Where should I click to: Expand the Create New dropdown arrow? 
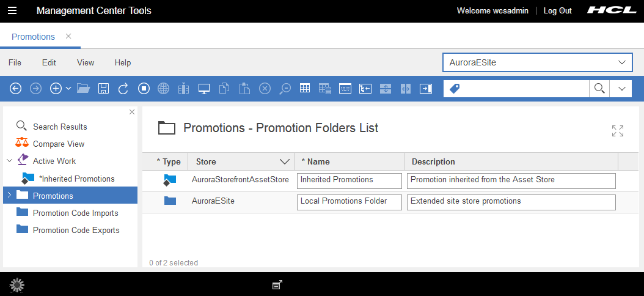[x=68, y=89]
